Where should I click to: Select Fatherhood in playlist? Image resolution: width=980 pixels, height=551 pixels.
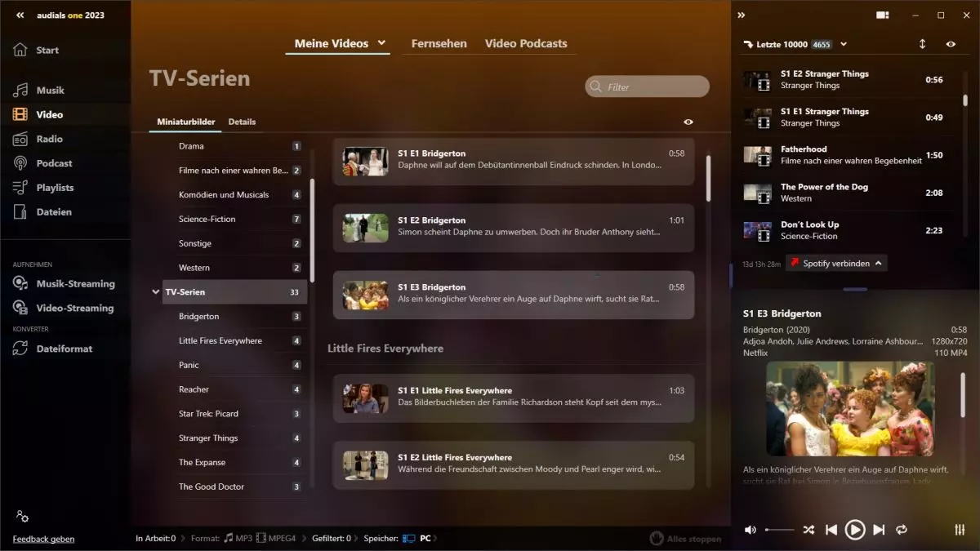click(x=845, y=155)
